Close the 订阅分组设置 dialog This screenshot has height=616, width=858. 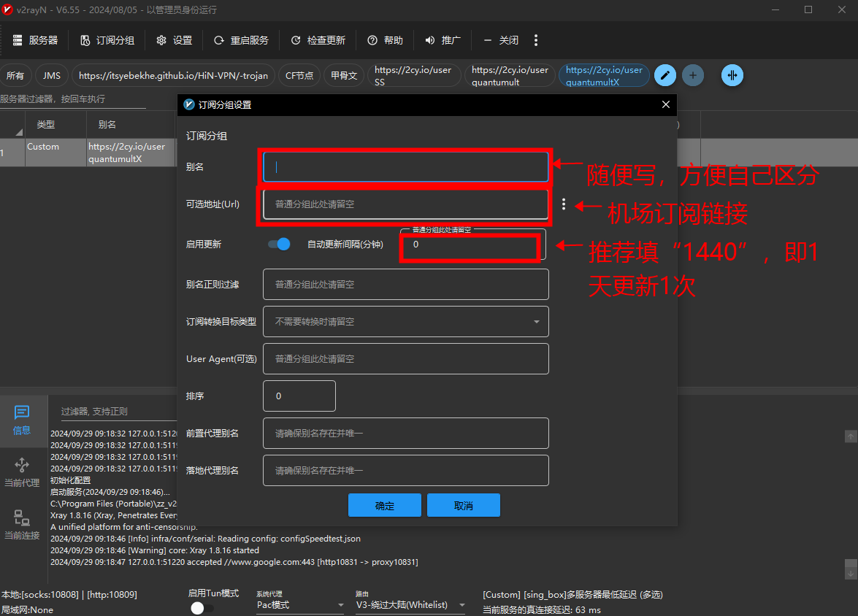[x=665, y=104]
